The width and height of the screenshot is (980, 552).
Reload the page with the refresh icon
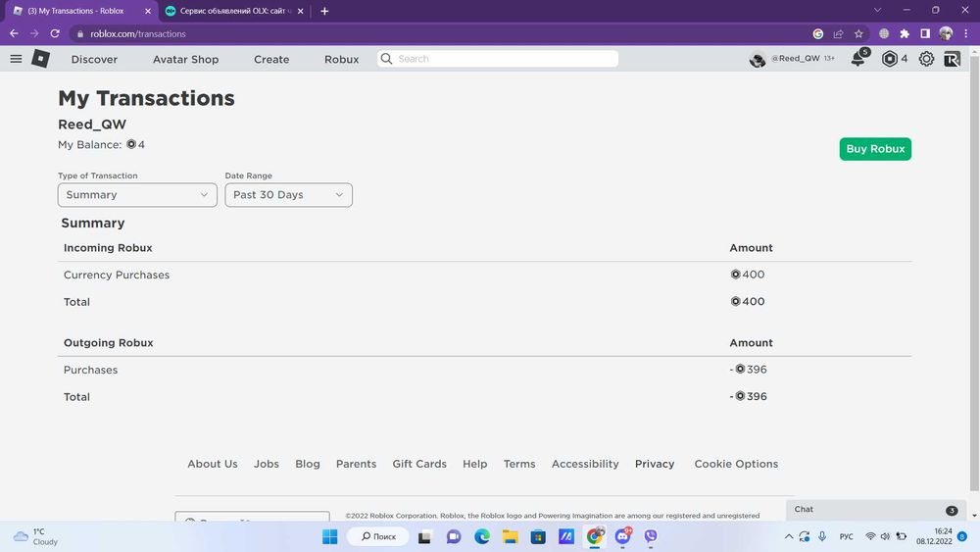(x=55, y=33)
